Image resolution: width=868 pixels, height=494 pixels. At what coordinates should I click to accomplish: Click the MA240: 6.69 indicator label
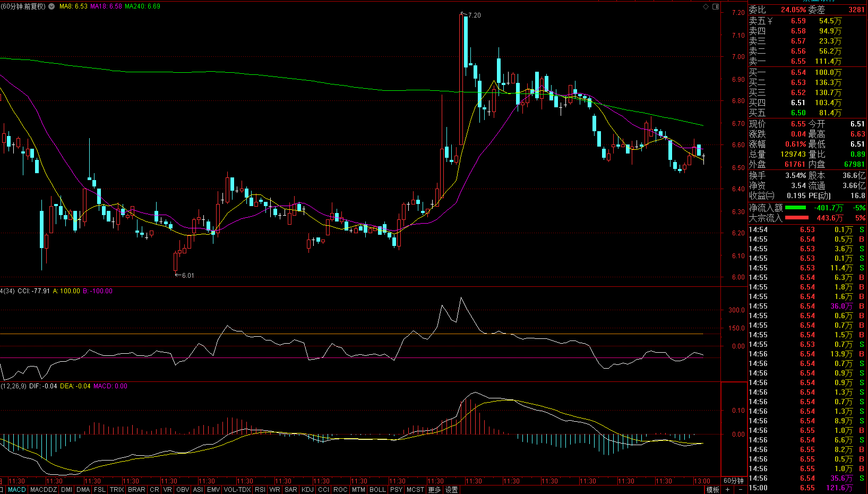[x=142, y=6]
